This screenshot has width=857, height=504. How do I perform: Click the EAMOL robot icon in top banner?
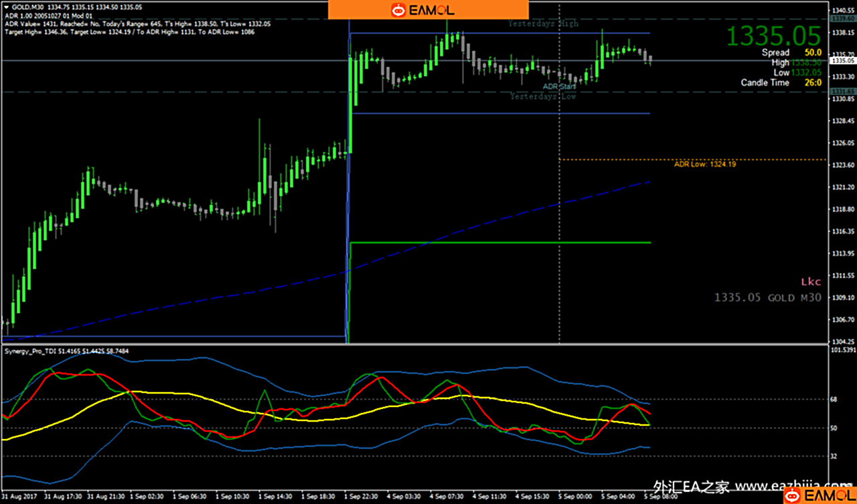tap(400, 10)
